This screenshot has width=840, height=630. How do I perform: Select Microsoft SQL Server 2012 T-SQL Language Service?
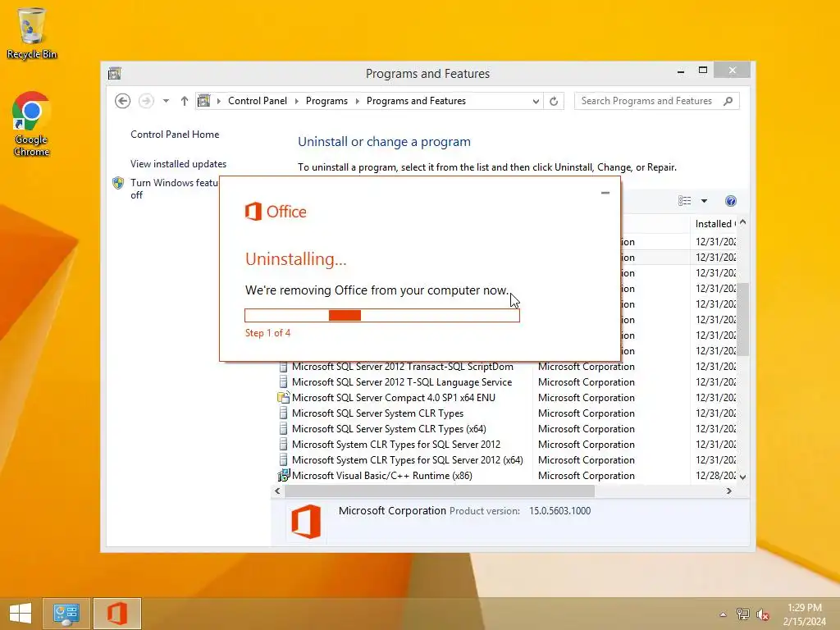click(x=402, y=382)
